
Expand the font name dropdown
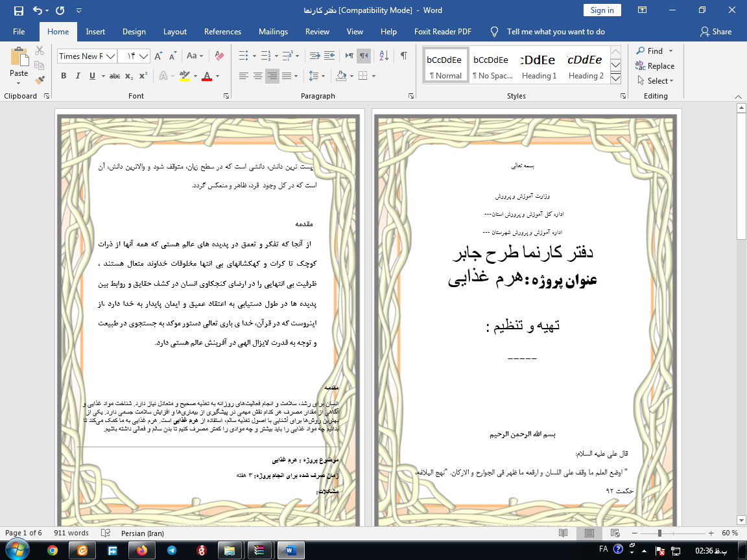pos(111,56)
